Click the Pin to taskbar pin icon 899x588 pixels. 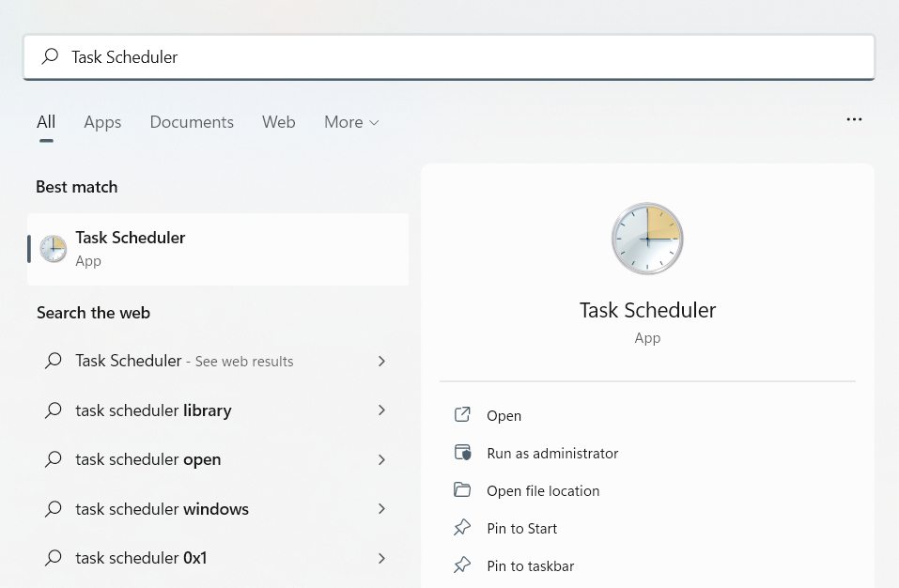(x=462, y=565)
